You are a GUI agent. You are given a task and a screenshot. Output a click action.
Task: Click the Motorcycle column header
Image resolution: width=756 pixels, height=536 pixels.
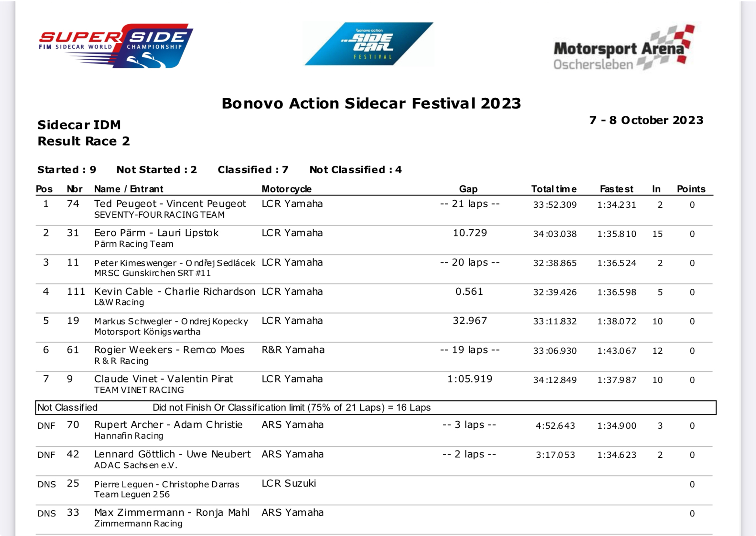286,189
